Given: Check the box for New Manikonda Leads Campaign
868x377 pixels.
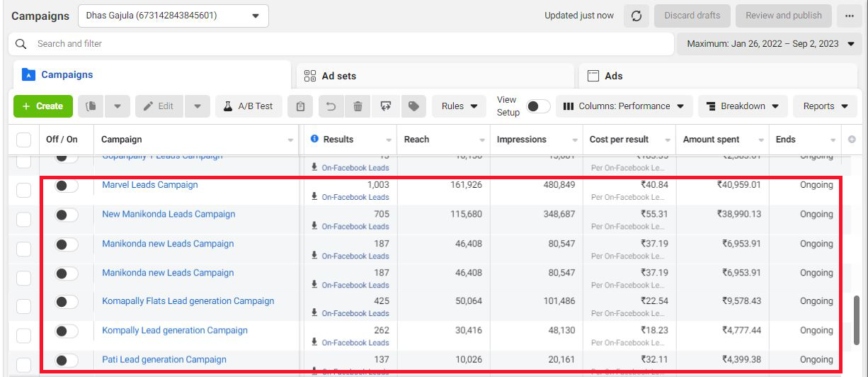Looking at the screenshot, I should click(x=24, y=219).
